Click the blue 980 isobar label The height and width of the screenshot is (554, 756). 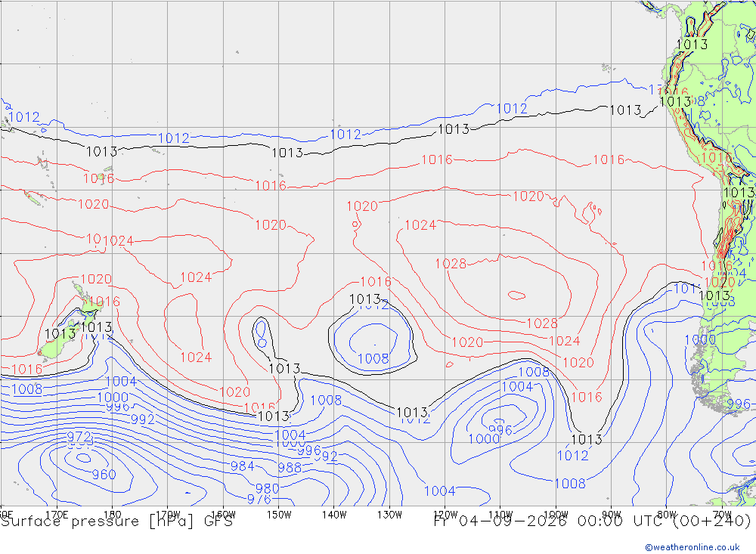pyautogui.click(x=267, y=488)
